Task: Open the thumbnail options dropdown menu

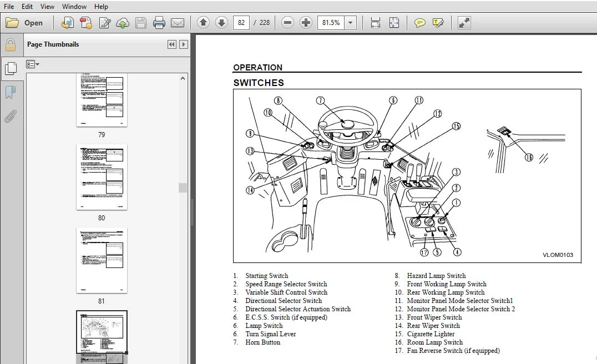Action: pos(32,64)
